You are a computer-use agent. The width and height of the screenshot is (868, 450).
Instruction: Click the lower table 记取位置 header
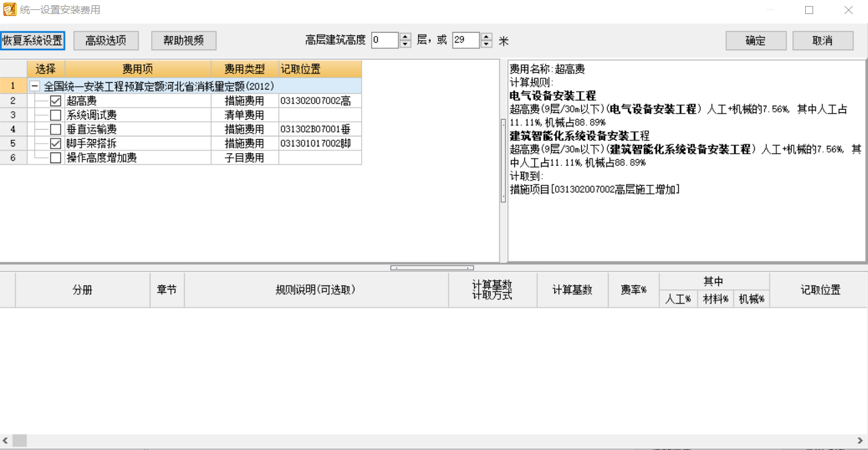pos(820,290)
